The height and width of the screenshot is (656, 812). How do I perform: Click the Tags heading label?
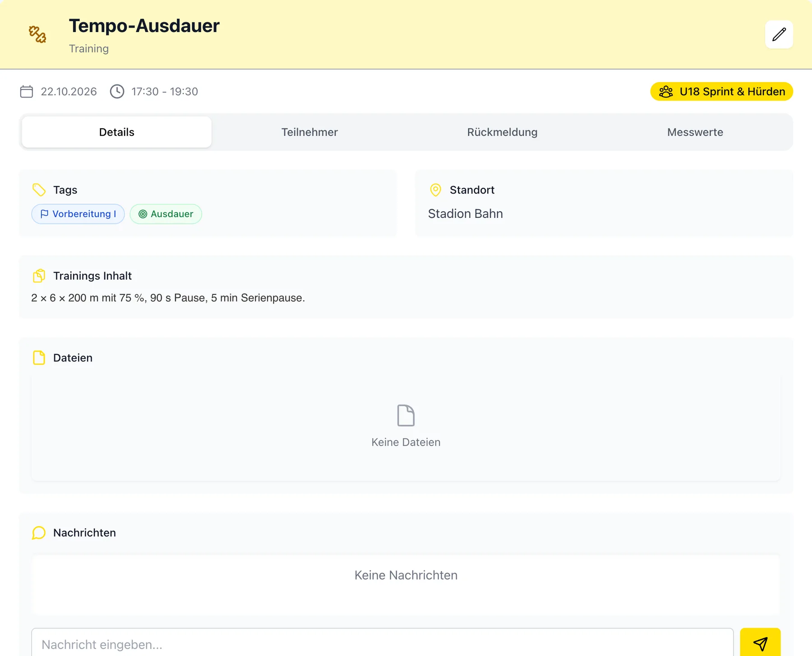tap(65, 190)
